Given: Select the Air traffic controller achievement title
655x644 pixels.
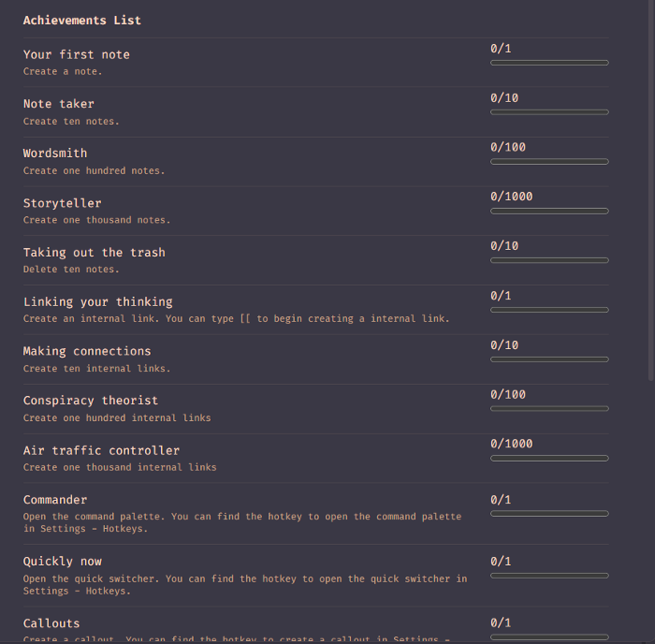Looking at the screenshot, I should pos(101,450).
